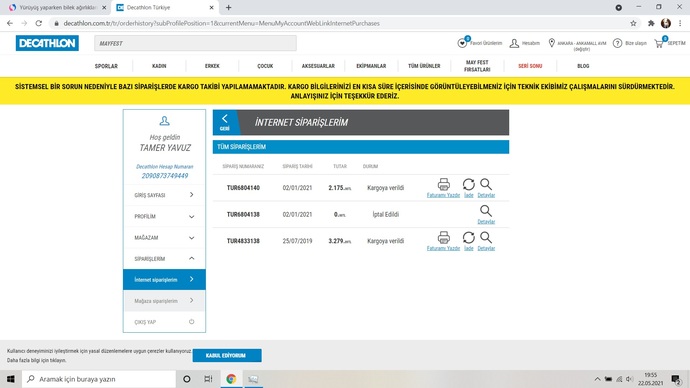690x388 pixels.
Task: Click İade link for TUR4833138
Action: pos(469,249)
